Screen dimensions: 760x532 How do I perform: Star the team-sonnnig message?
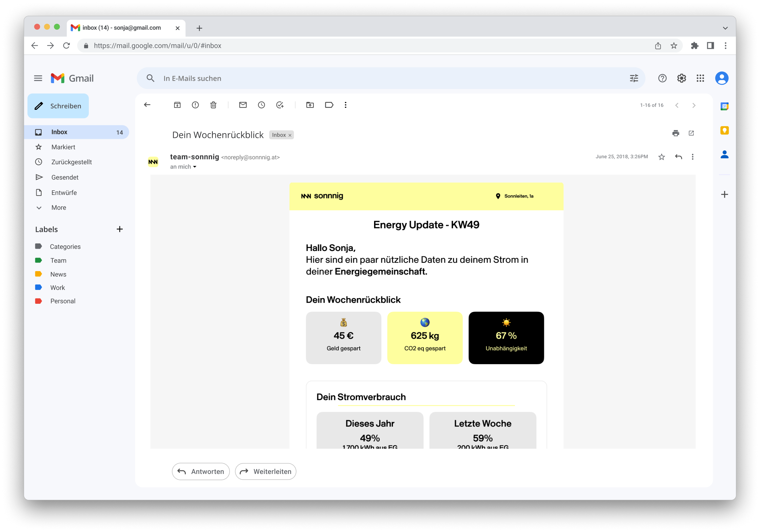(661, 157)
